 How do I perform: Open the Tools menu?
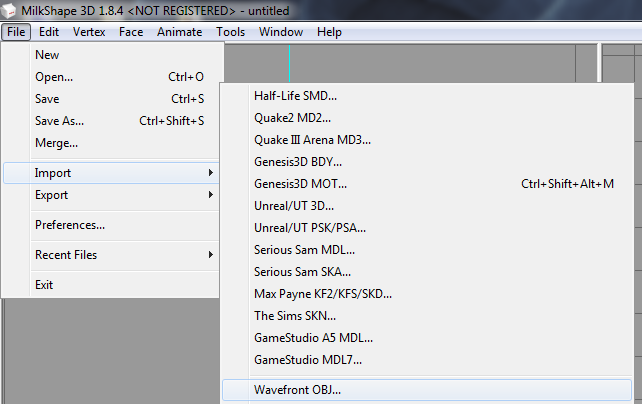pos(231,32)
